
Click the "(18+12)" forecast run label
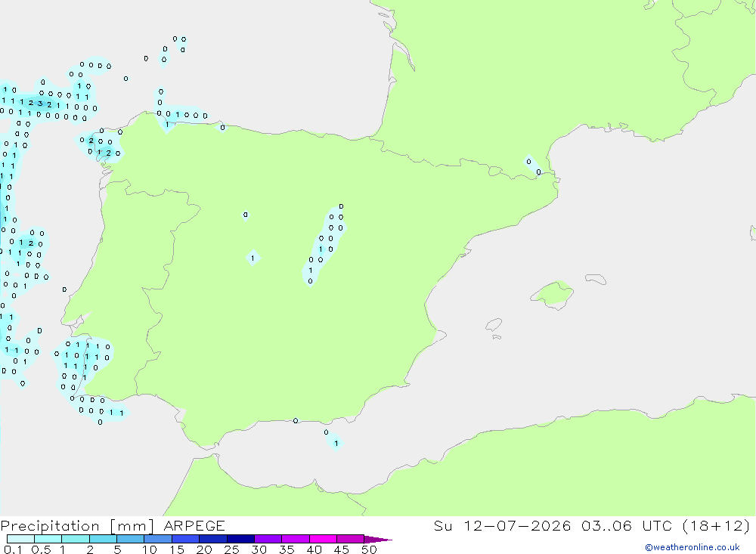[717, 525]
